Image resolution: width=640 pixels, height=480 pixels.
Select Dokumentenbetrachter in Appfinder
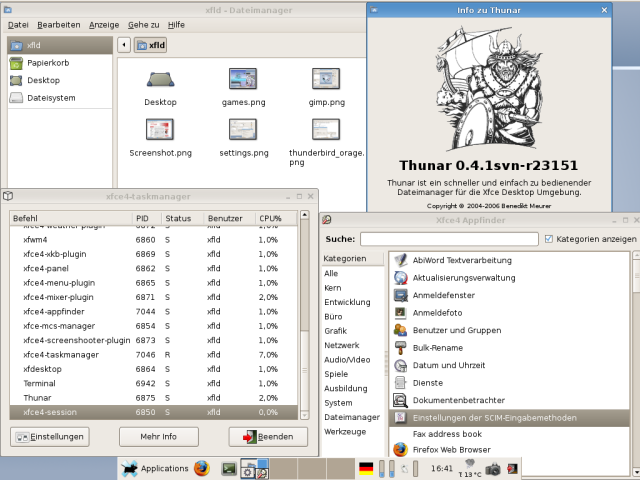pyautogui.click(x=509, y=400)
